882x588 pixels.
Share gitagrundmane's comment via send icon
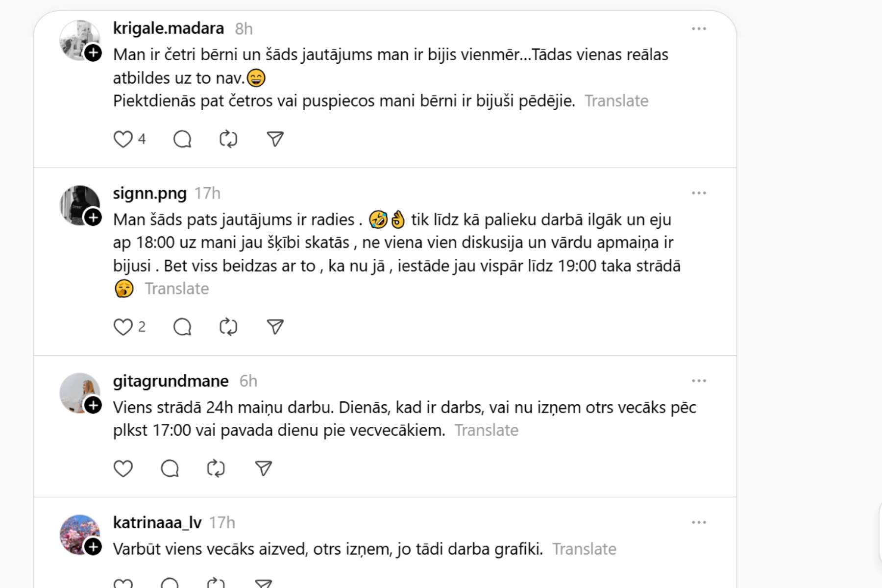(264, 468)
